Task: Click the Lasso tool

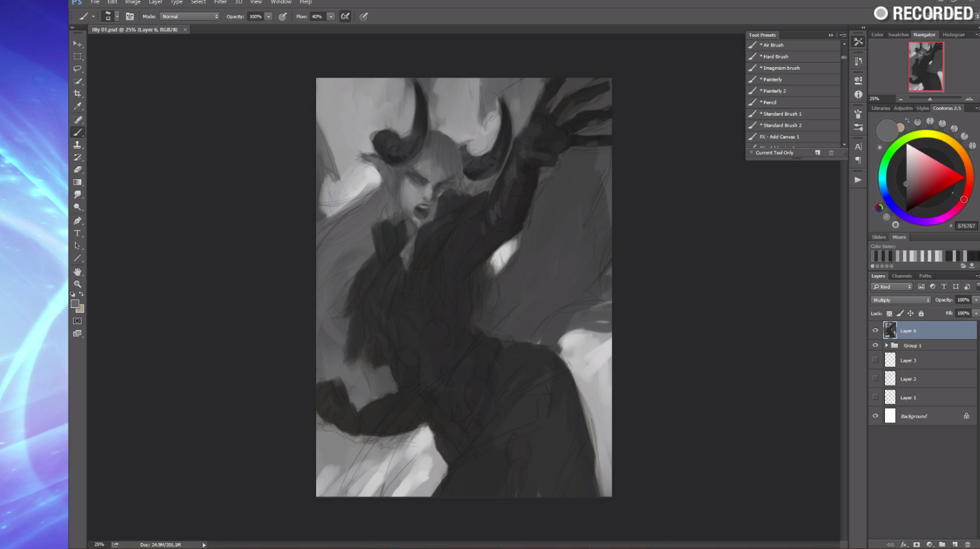Action: tap(78, 68)
